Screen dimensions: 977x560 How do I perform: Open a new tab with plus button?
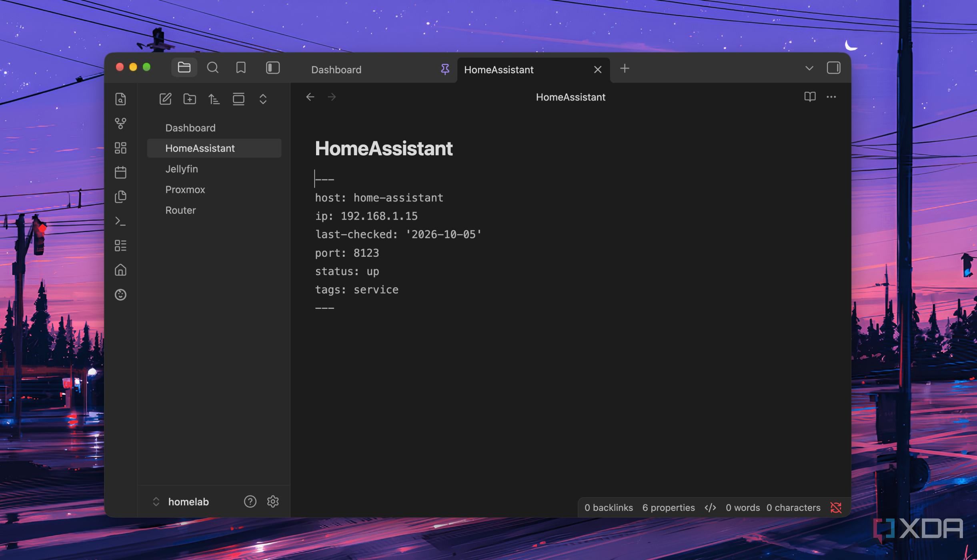point(625,68)
